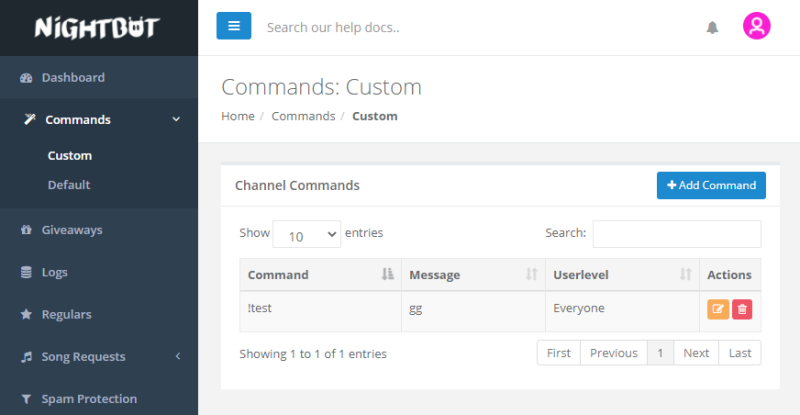Viewport: 800px width, 415px height.
Task: Click the Home breadcrumb link
Action: click(x=238, y=116)
